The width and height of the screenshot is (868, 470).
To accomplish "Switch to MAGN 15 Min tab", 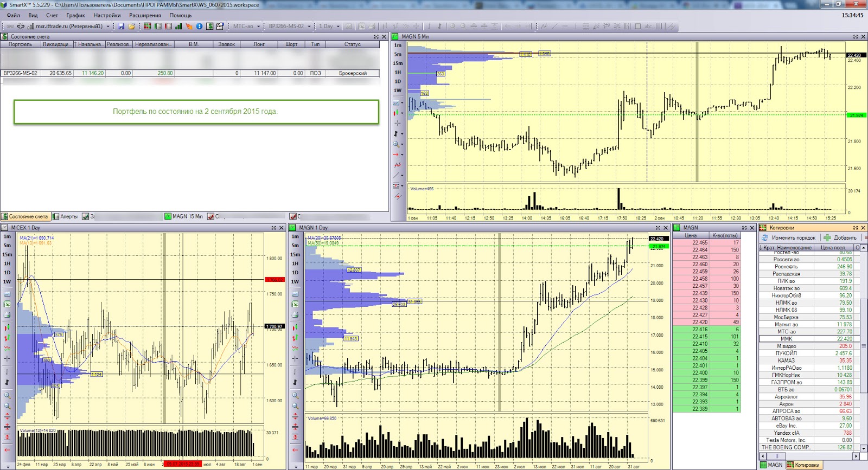I will (184, 216).
